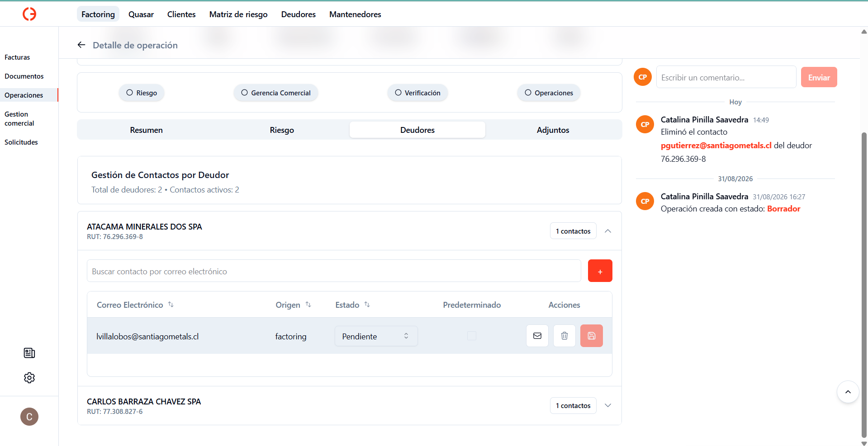Collapse ATACAMA MINERALES DOS SPA section

(608, 231)
